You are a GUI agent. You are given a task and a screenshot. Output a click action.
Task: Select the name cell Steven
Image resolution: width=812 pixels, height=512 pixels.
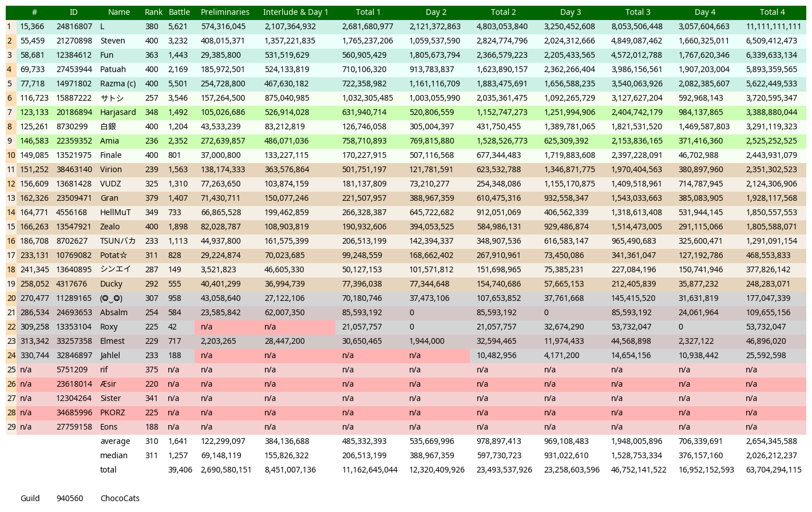click(x=113, y=41)
